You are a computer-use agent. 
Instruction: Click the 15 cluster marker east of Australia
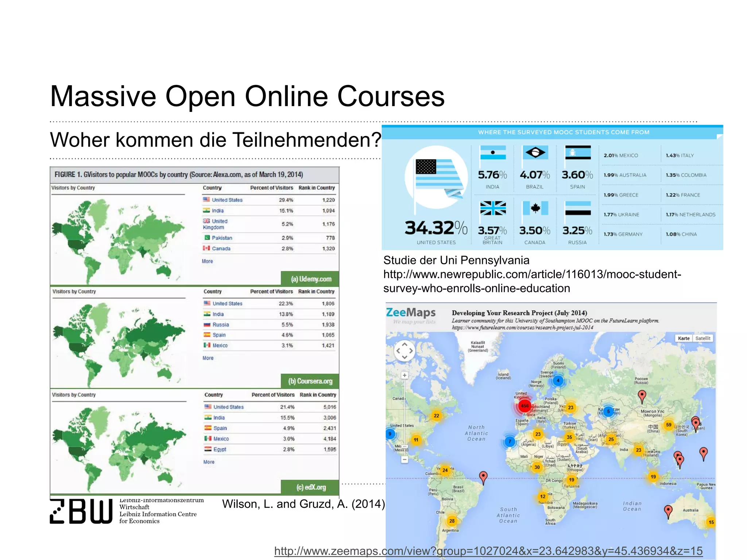[x=711, y=522]
